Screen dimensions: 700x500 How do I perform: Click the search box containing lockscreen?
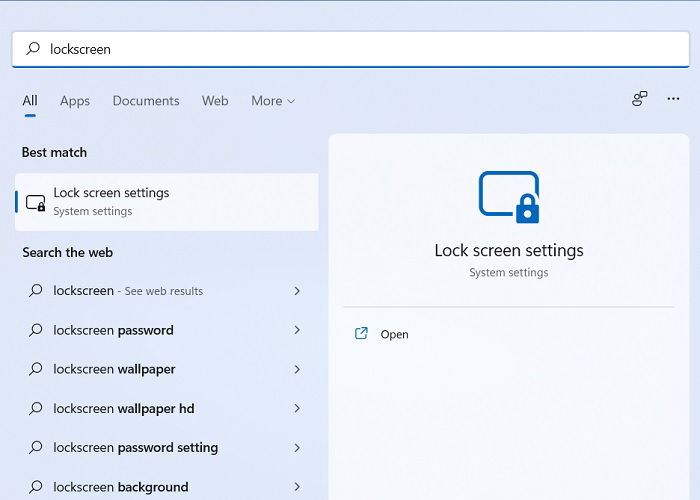350,49
